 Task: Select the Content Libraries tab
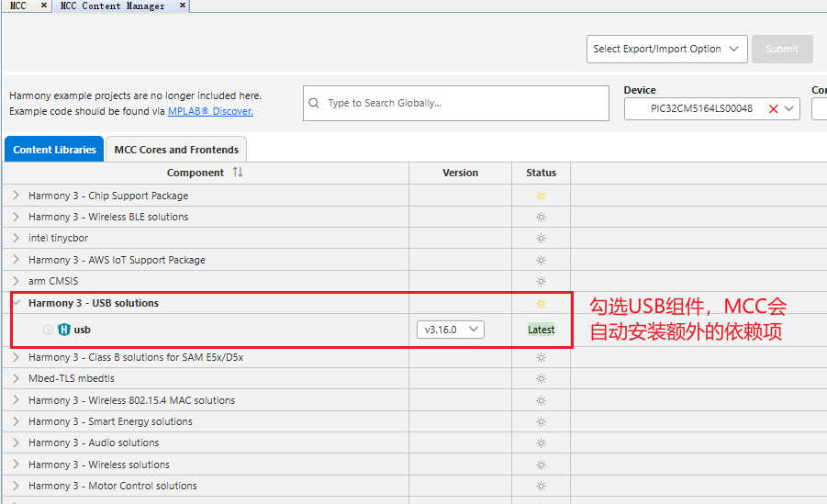click(54, 150)
